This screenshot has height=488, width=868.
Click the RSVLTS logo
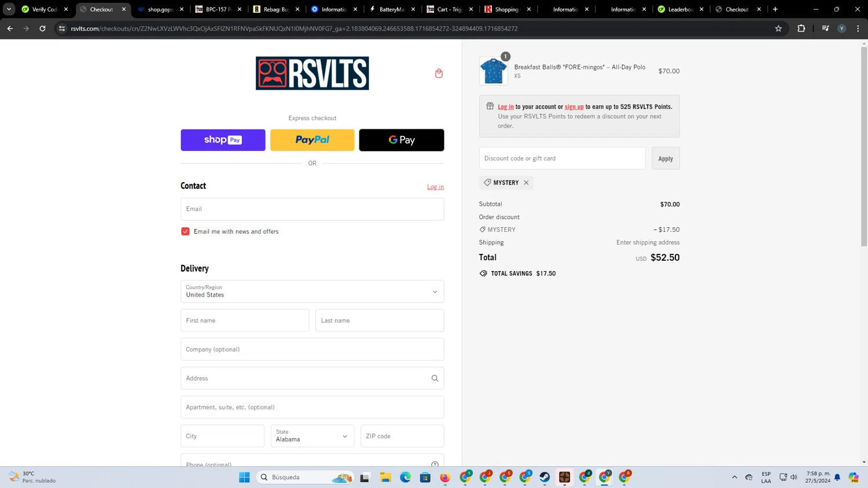pos(312,73)
